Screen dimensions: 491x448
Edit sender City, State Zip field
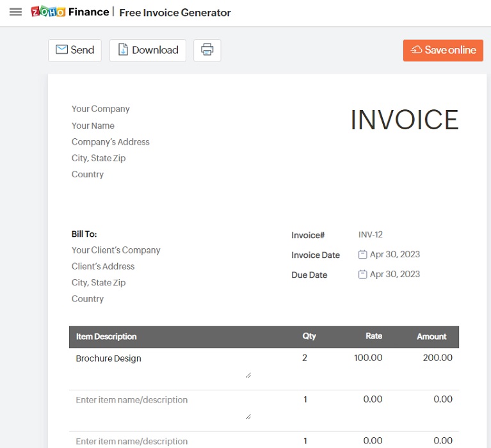[x=99, y=158]
